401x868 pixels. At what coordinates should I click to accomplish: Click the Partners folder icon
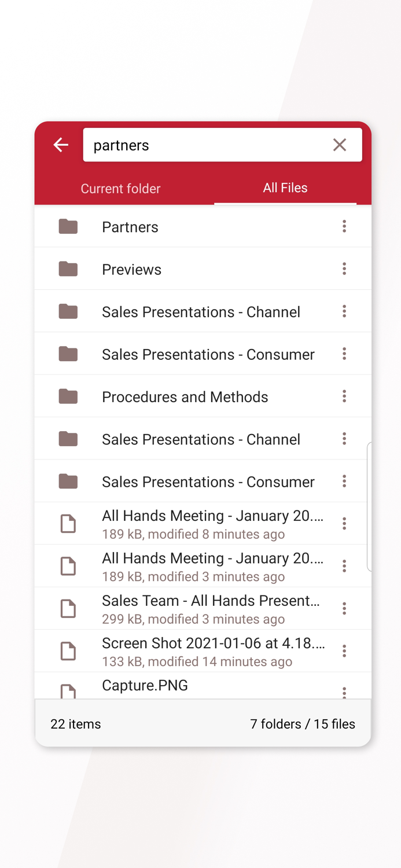[68, 226]
